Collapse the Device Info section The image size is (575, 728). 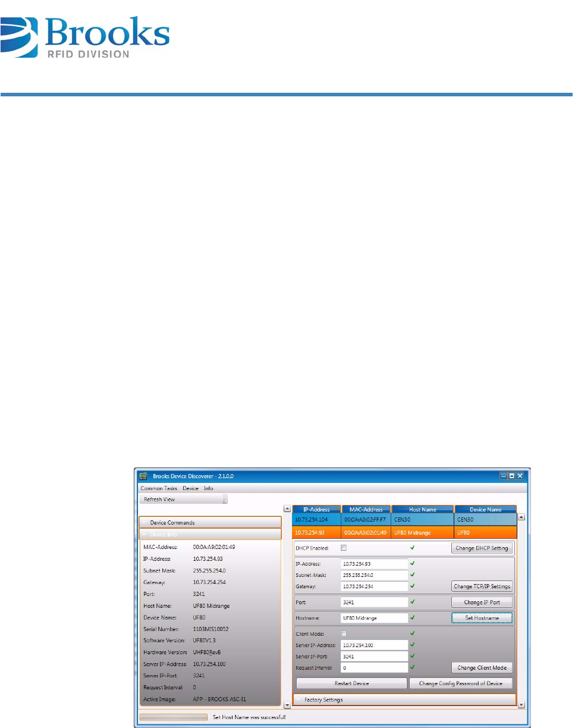point(210,534)
